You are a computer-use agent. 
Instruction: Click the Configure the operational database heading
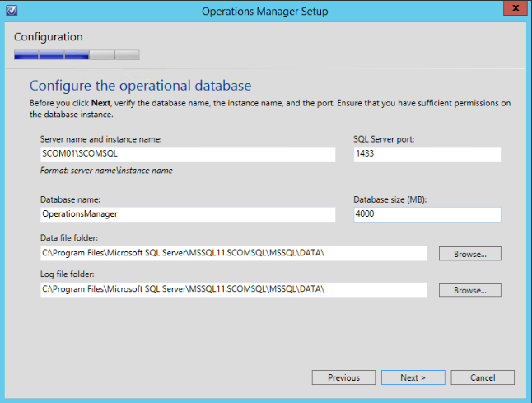(x=140, y=86)
